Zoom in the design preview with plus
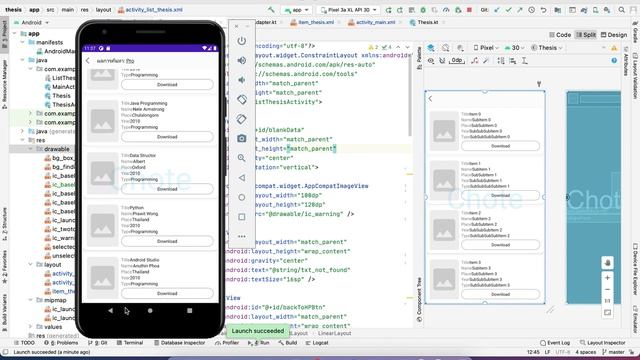640x360 pixels. 607,278
